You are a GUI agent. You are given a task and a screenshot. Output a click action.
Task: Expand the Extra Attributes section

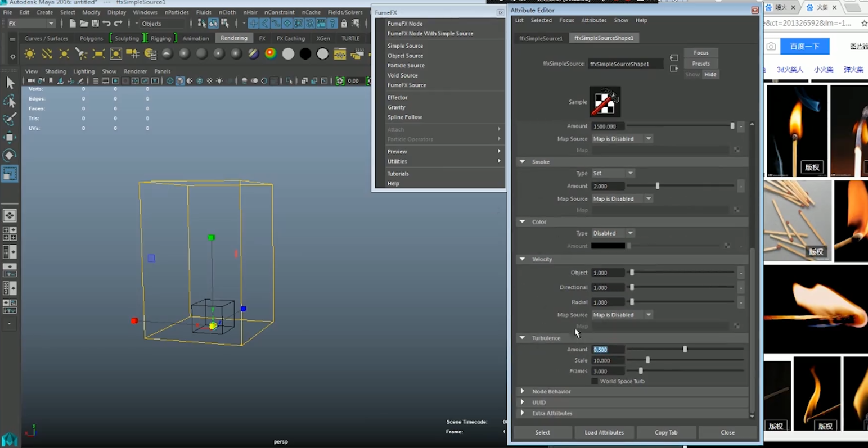(522, 413)
